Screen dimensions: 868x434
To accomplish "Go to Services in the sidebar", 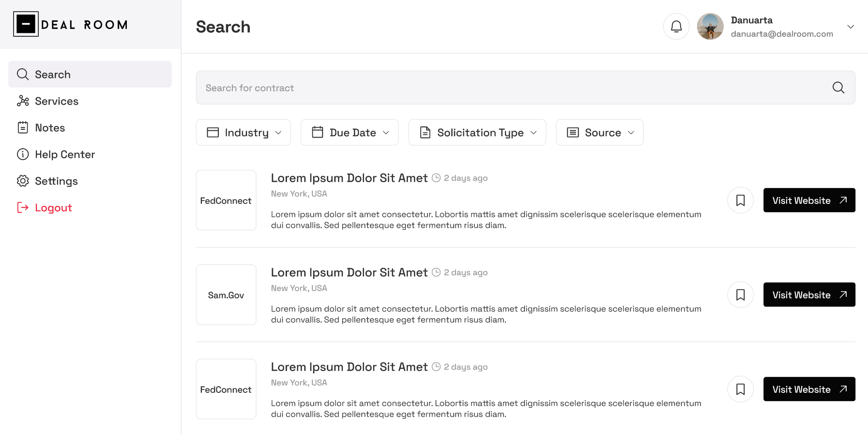I will pos(56,101).
